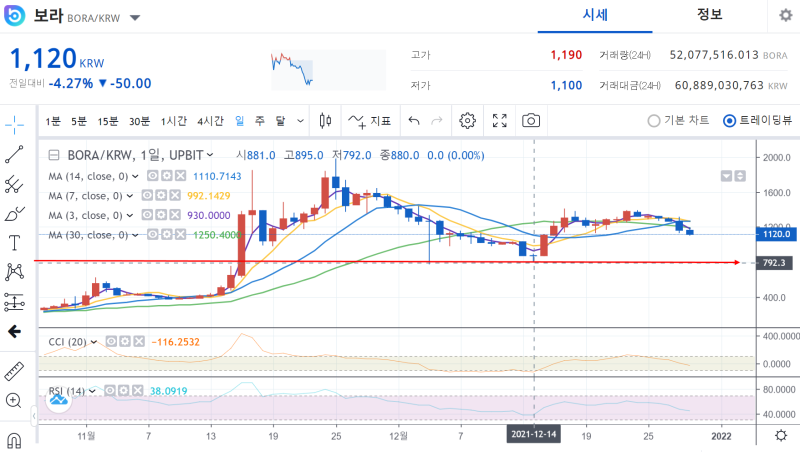This screenshot has width=800, height=452.
Task: Redo chart action
Action: point(437,121)
